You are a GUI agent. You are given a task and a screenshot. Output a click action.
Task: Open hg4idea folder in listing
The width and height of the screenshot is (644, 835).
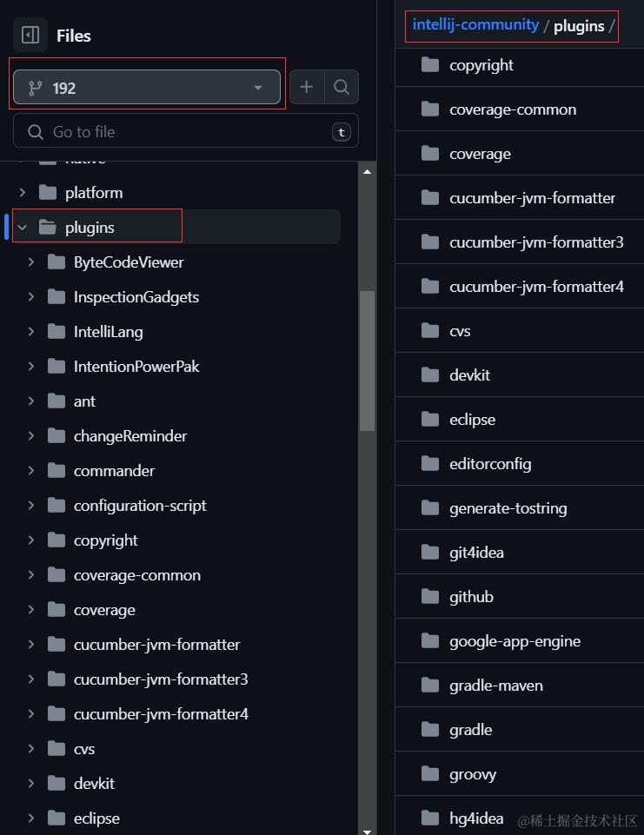476,818
